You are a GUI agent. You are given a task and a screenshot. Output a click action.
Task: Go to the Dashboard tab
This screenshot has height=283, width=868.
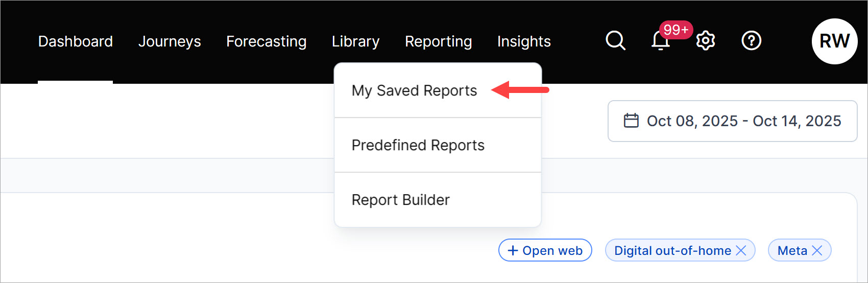76,41
